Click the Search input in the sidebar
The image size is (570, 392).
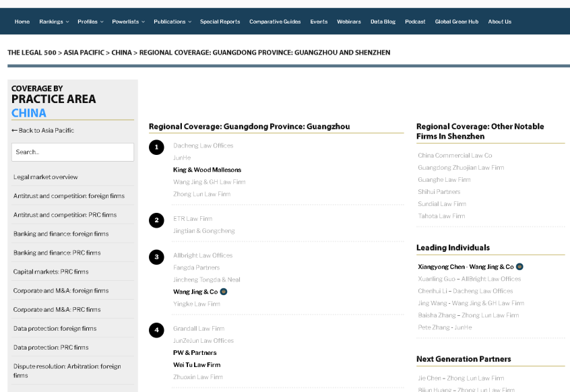tap(73, 152)
